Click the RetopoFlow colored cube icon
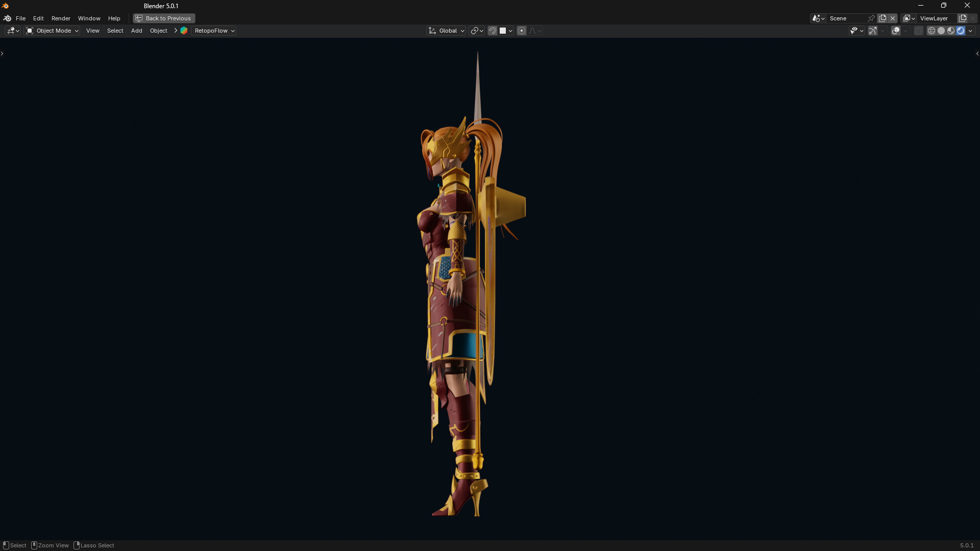980x551 pixels. click(184, 31)
